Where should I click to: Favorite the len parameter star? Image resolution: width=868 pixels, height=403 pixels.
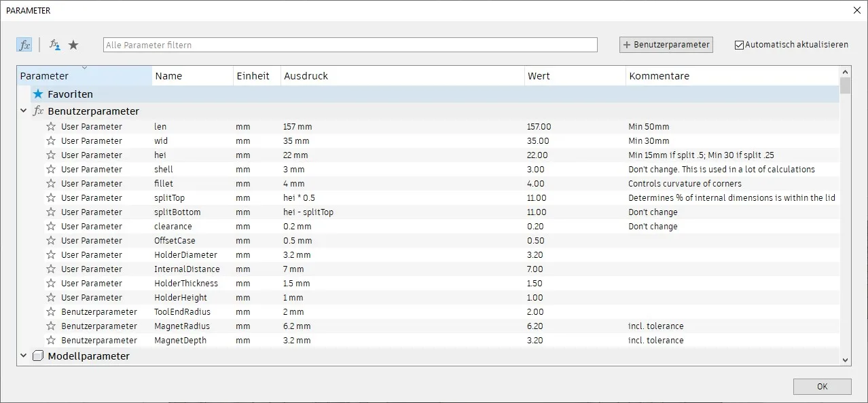point(51,127)
